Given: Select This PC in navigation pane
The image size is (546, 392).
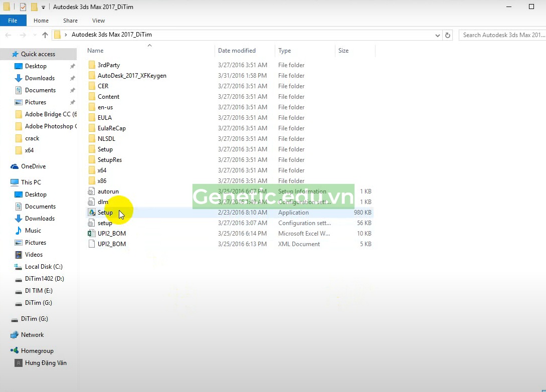Looking at the screenshot, I should (31, 182).
